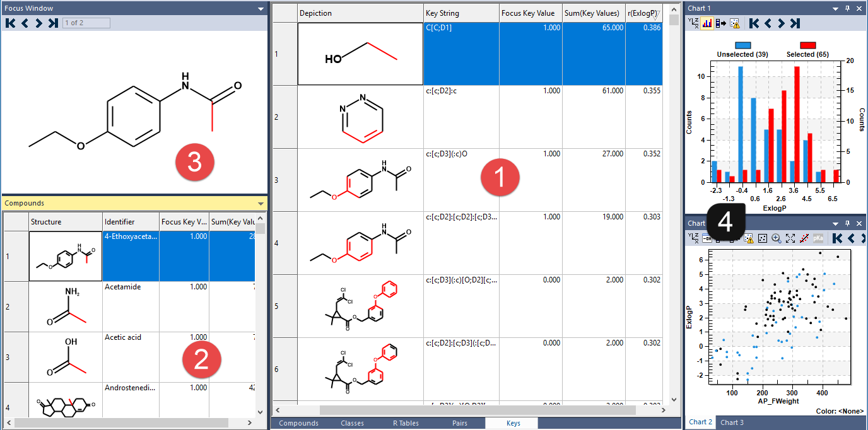The height and width of the screenshot is (430, 868).
Task: Open Chart 1 axes selection icon
Action: [693, 23]
